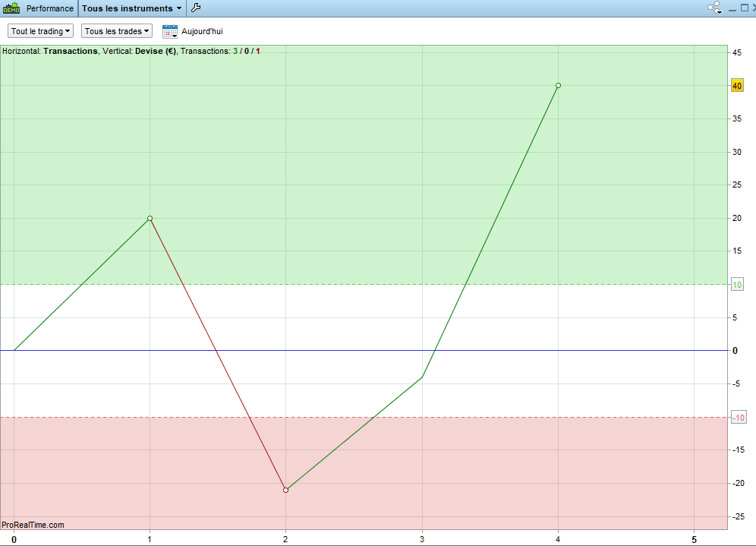Maximize the Performance window
The height and width of the screenshot is (546, 756).
[745, 8]
